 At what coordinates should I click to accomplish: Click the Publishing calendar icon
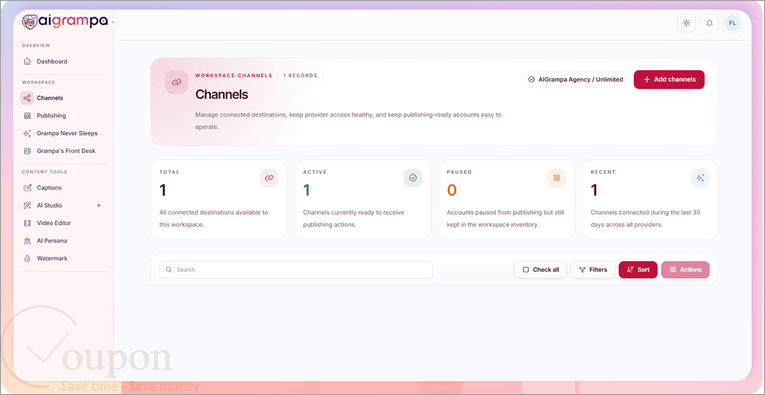(27, 116)
